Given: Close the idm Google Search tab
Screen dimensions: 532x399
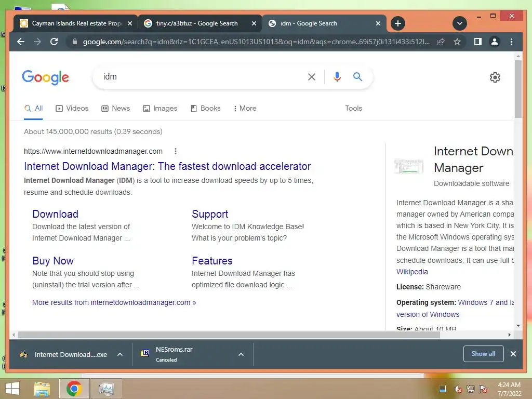Looking at the screenshot, I should coord(378,23).
